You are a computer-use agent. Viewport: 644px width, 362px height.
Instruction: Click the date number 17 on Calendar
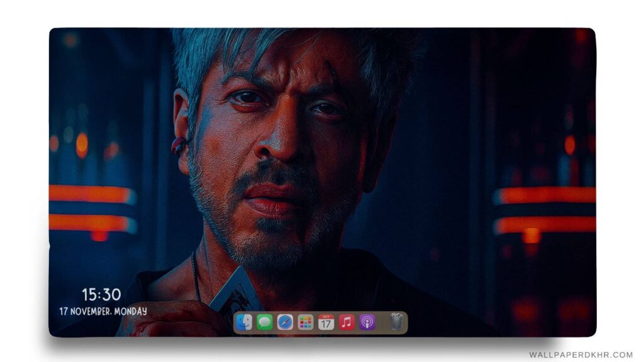coord(326,324)
